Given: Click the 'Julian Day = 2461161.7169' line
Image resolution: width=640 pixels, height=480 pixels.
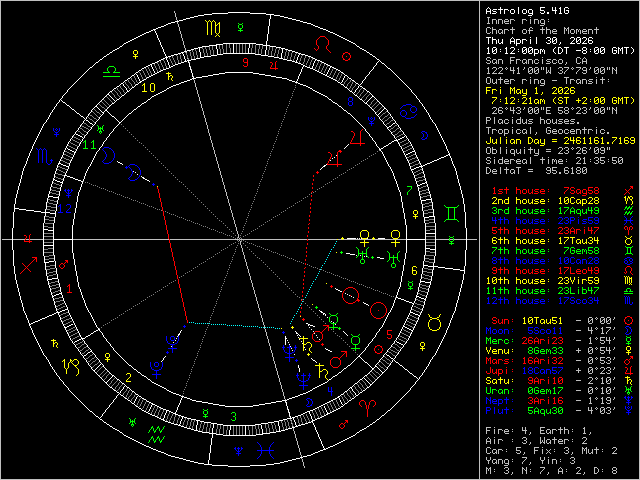Looking at the screenshot, I should 560,141.
